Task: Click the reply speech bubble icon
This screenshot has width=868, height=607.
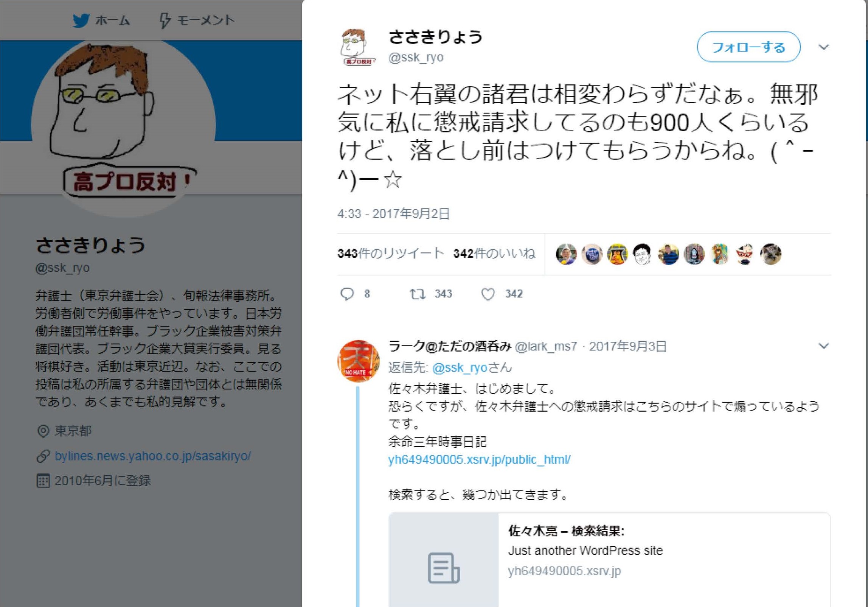Action: [347, 294]
